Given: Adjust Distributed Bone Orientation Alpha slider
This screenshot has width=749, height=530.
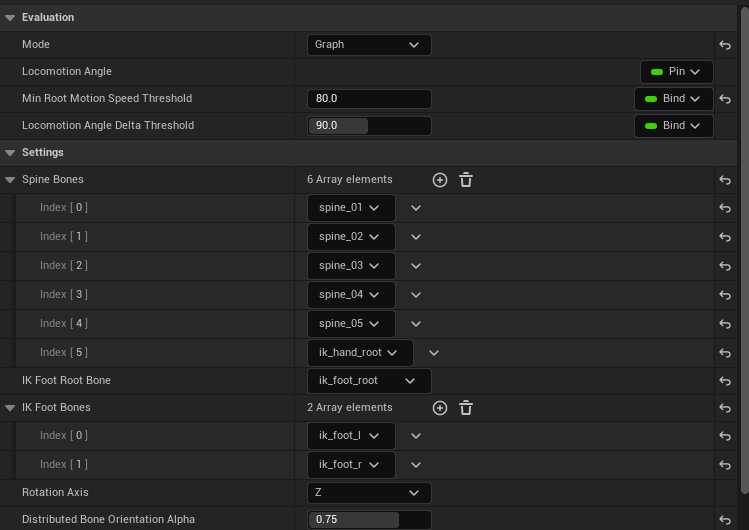Looking at the screenshot, I should click(x=368, y=520).
